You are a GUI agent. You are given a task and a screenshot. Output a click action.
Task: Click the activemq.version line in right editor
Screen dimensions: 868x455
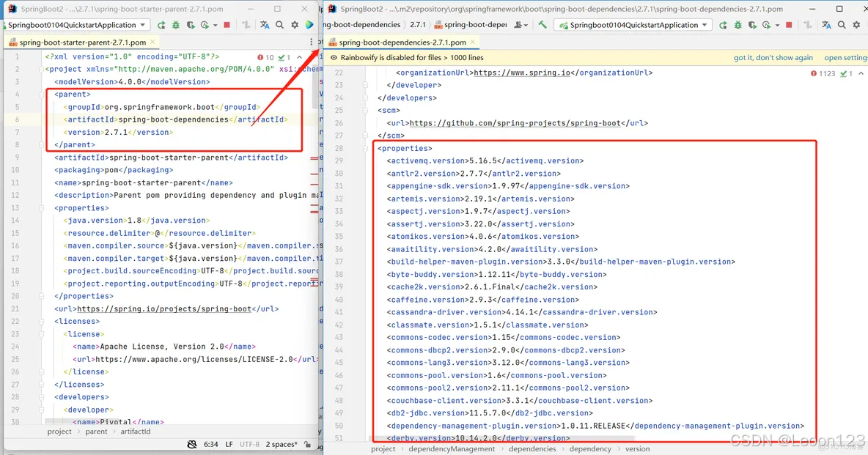coord(485,161)
